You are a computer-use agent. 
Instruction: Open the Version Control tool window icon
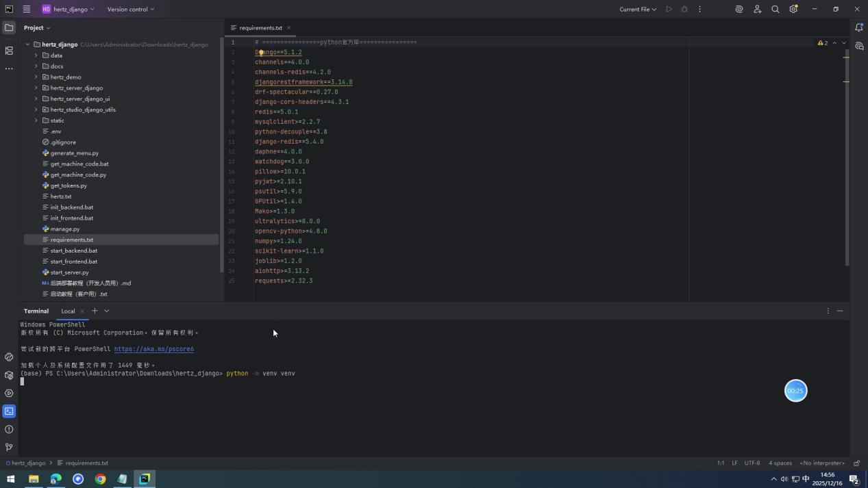pos(9,446)
